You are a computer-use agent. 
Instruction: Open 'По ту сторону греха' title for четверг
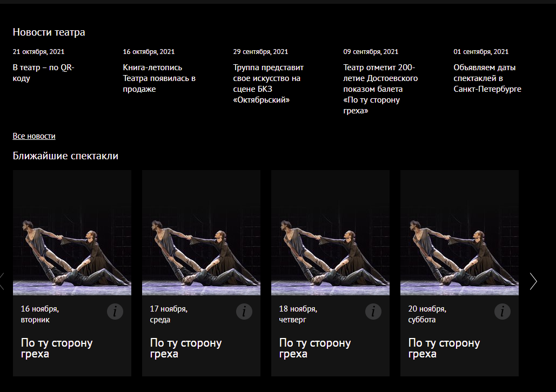click(315, 348)
